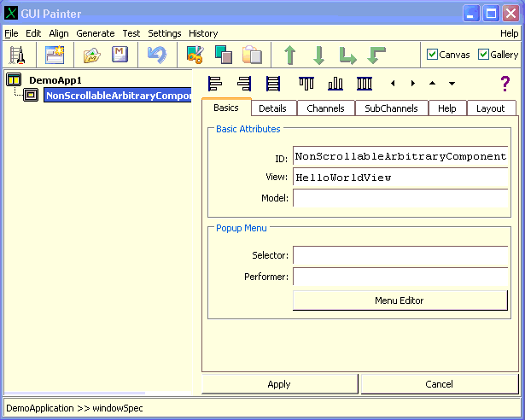Align widgets to bottom edges

point(335,84)
